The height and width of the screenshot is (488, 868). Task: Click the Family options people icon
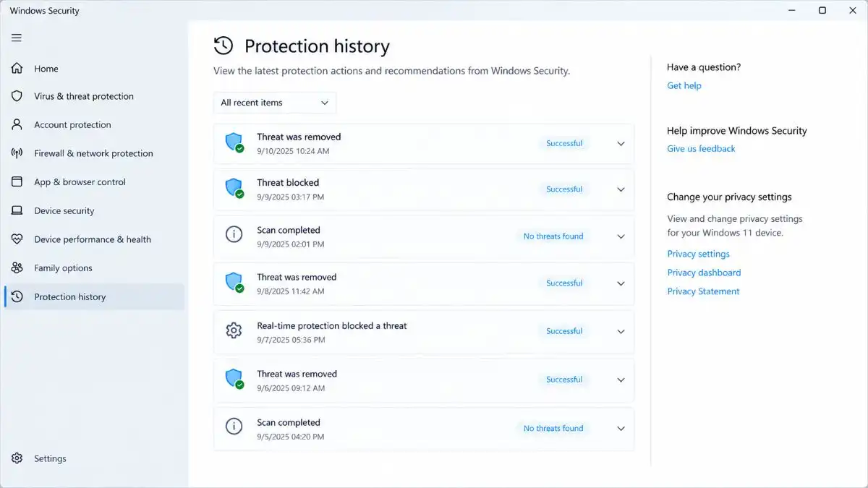pos(17,268)
